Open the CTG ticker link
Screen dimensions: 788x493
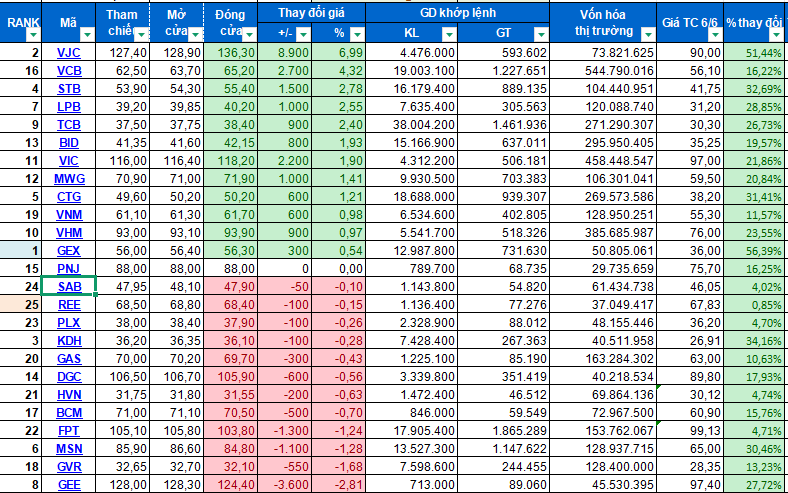point(69,197)
